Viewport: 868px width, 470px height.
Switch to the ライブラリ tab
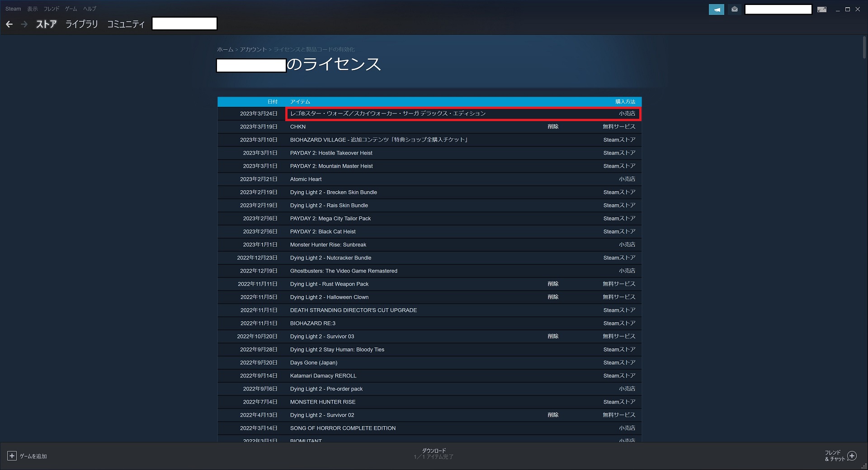(82, 24)
